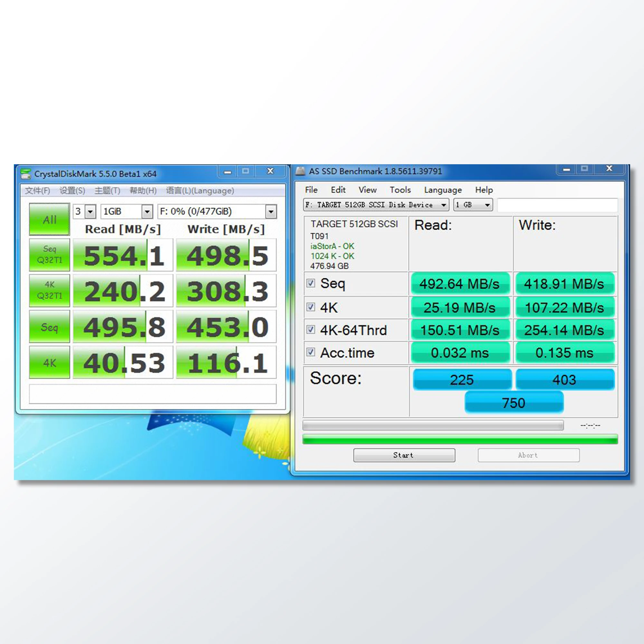644x644 pixels.
Task: Open the Tools menu in AS SSD
Action: pos(400,190)
